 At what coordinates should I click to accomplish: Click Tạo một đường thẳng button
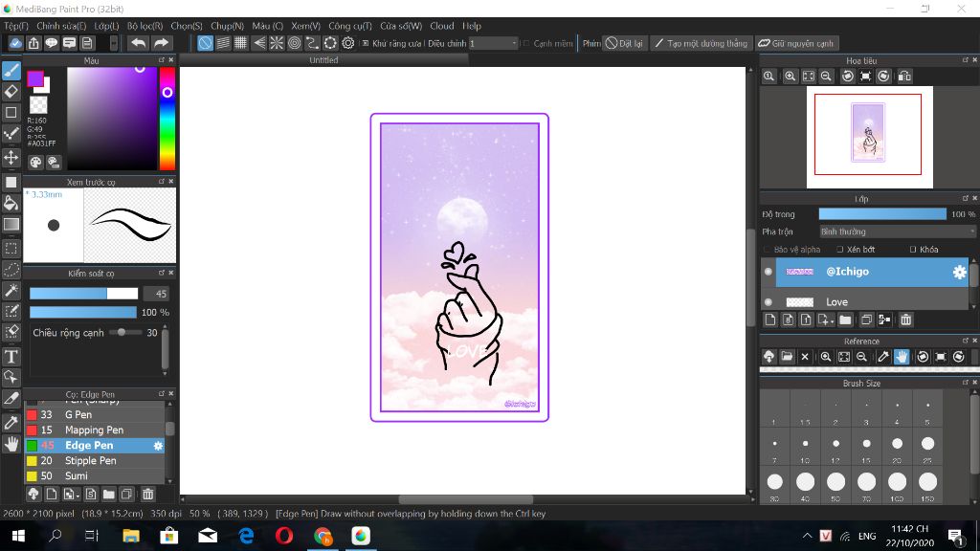pos(701,43)
